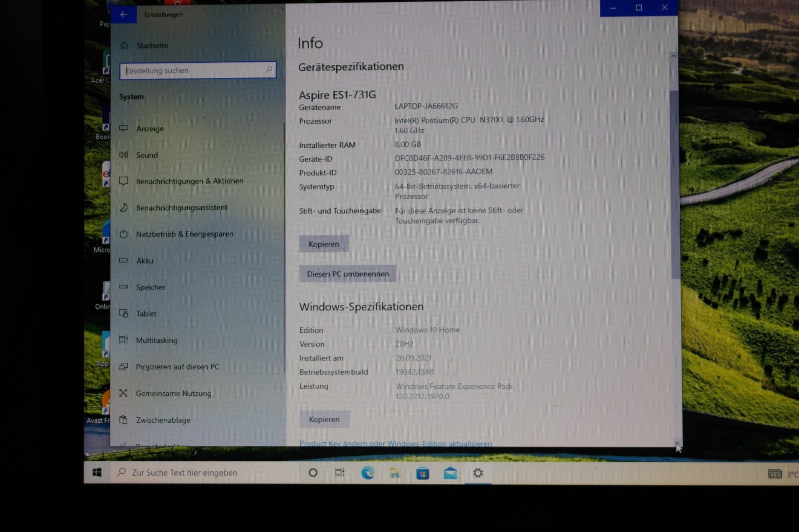Click the taskbar search box
The width and height of the screenshot is (799, 532).
pos(204,473)
